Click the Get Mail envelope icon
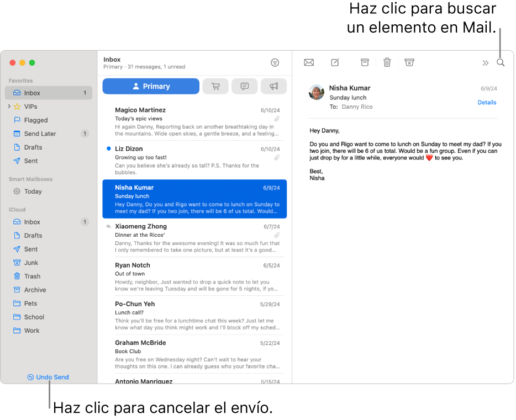Viewport: 516px width, 420px height. pos(309,62)
